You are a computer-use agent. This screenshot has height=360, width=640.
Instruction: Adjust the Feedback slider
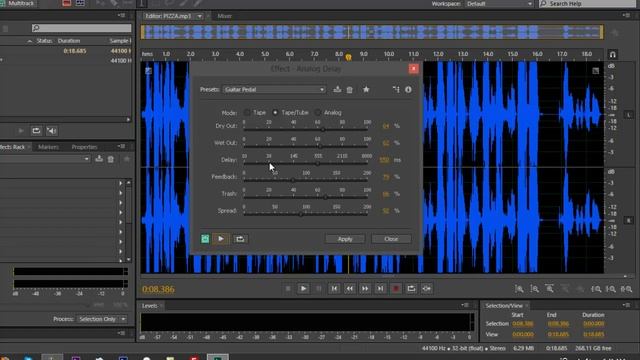(x=306, y=180)
